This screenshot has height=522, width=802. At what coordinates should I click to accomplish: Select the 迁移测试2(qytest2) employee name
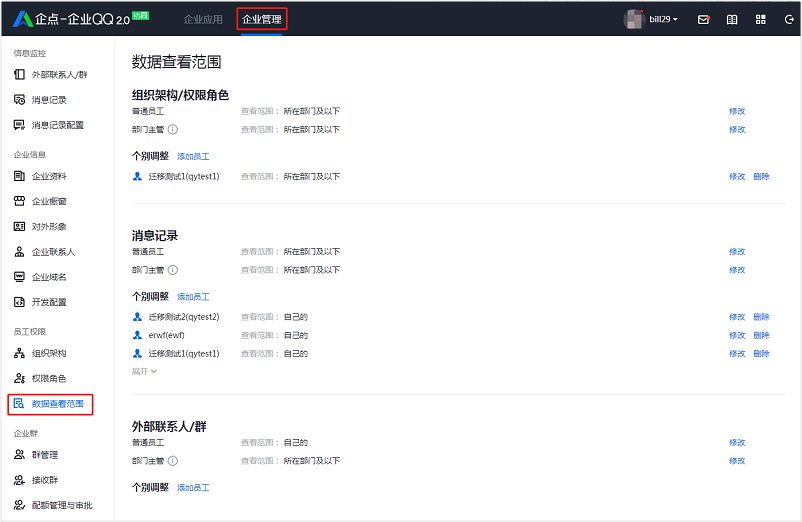[184, 317]
